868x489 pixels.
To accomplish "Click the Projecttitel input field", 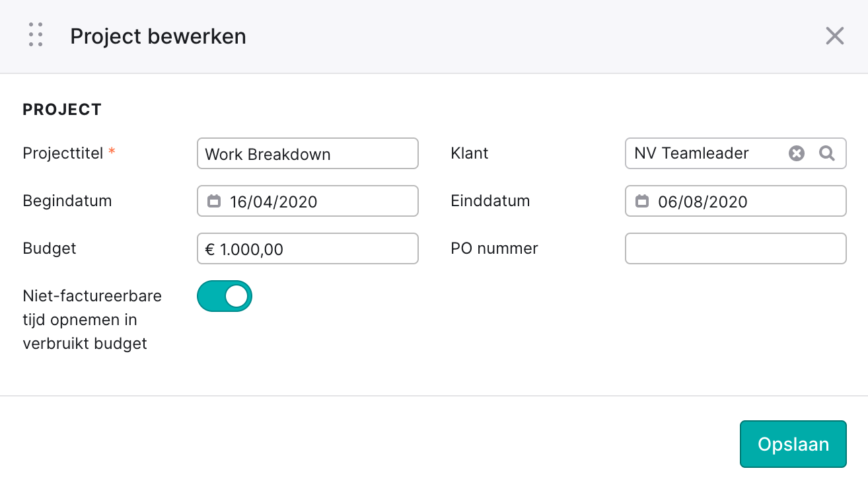I will (x=308, y=153).
